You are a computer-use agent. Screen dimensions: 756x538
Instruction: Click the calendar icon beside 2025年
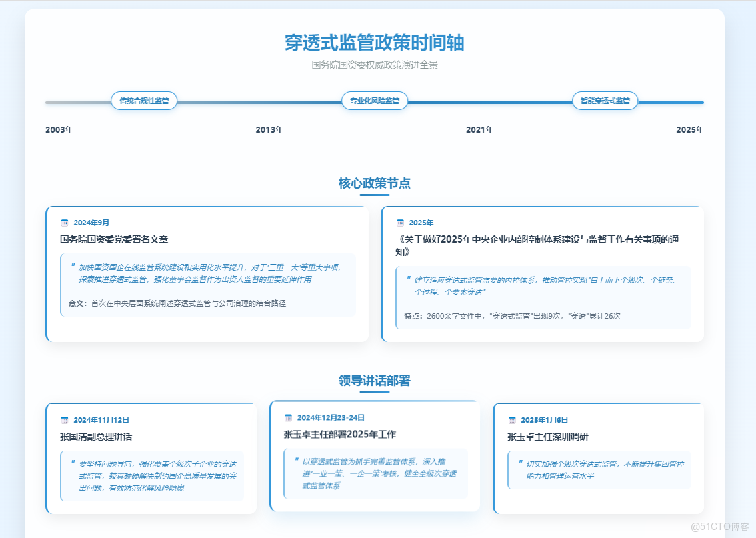pyautogui.click(x=401, y=223)
